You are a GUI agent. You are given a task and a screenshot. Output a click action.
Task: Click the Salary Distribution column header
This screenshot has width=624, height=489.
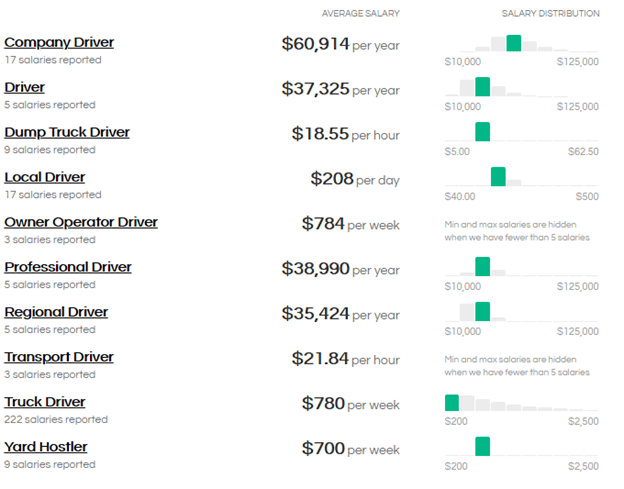point(550,14)
